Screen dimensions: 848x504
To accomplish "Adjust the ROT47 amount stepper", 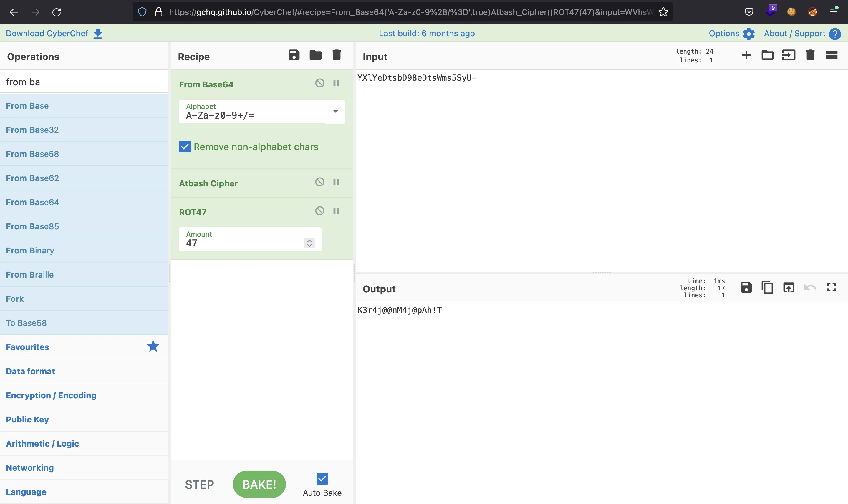I will [x=310, y=242].
